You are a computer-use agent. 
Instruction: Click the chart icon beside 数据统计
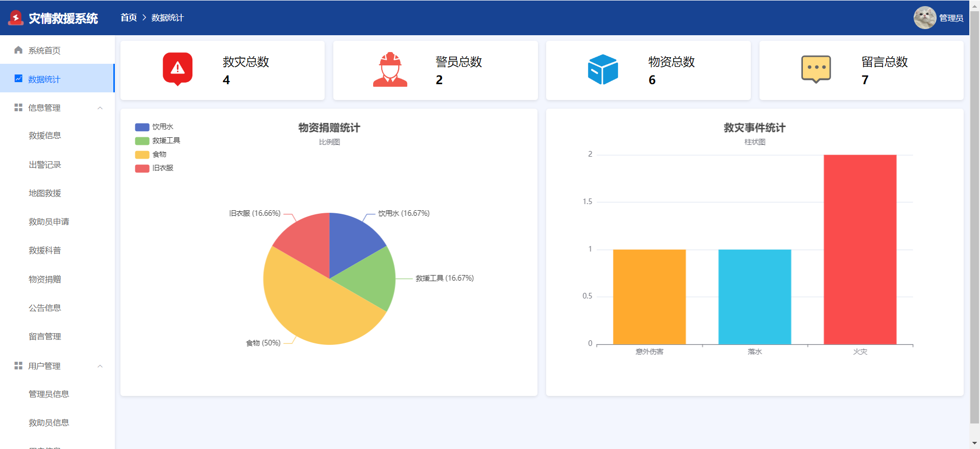point(18,79)
